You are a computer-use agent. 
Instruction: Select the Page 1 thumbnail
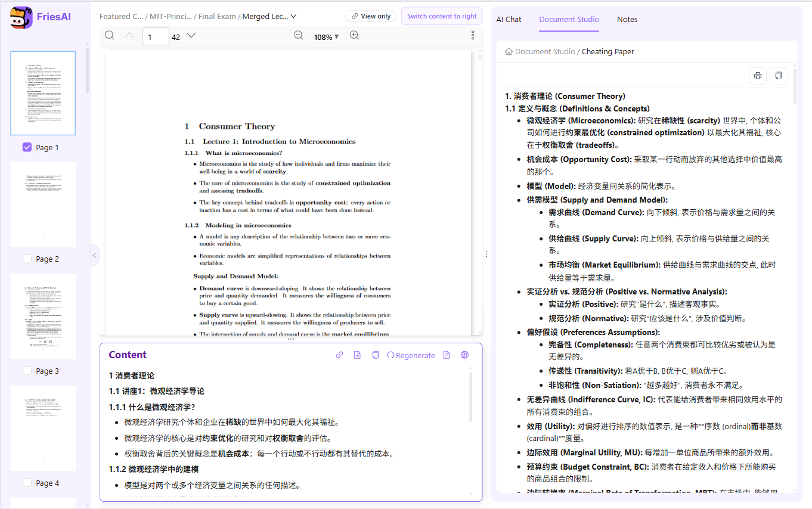pyautogui.click(x=43, y=93)
